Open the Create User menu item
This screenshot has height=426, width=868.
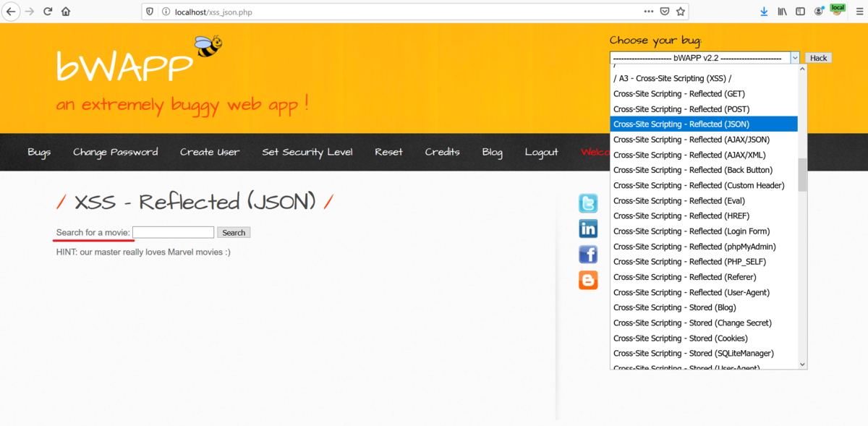210,152
